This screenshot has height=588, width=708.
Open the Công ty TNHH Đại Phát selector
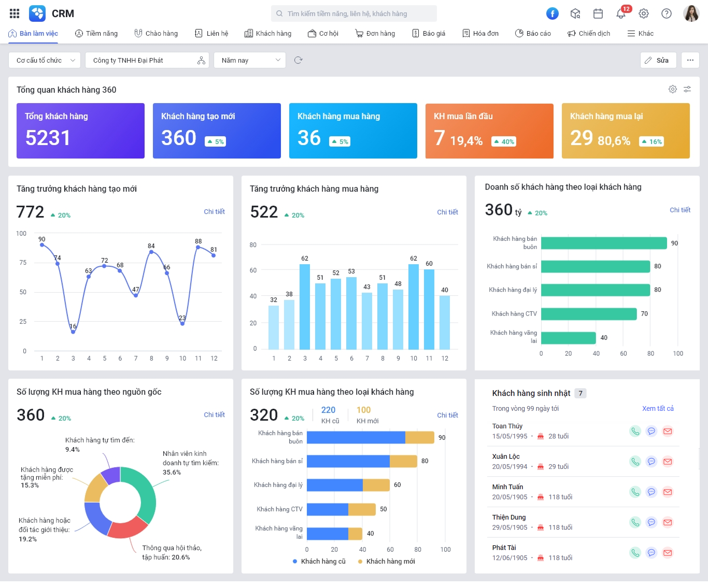(x=147, y=60)
